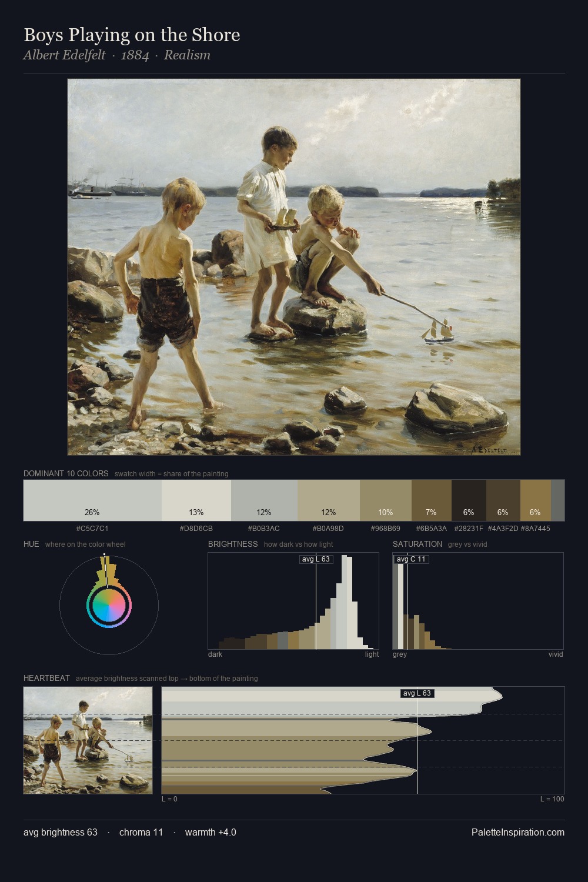Click the "BRIGHTNESS" section heading
Image resolution: width=588 pixels, height=882 pixels.
tap(233, 544)
